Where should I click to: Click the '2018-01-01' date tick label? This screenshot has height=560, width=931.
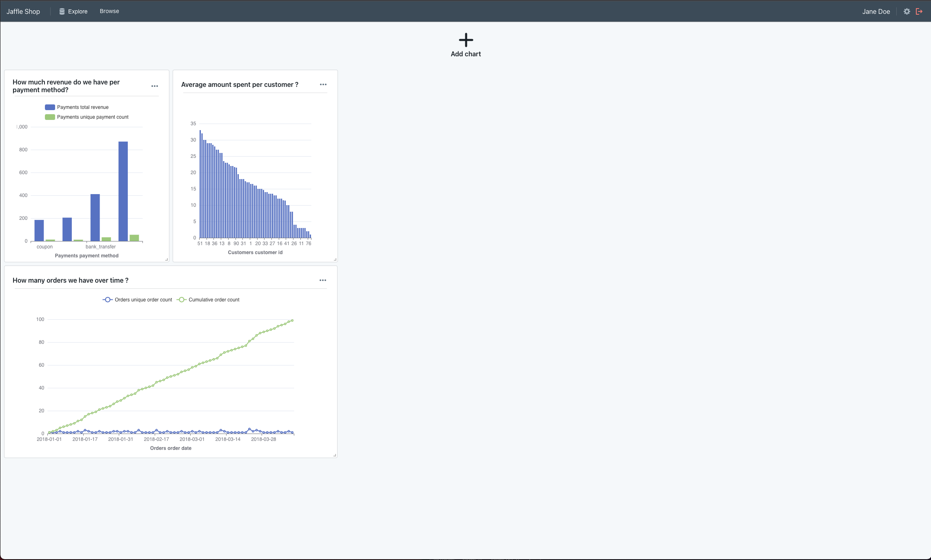pyautogui.click(x=49, y=439)
